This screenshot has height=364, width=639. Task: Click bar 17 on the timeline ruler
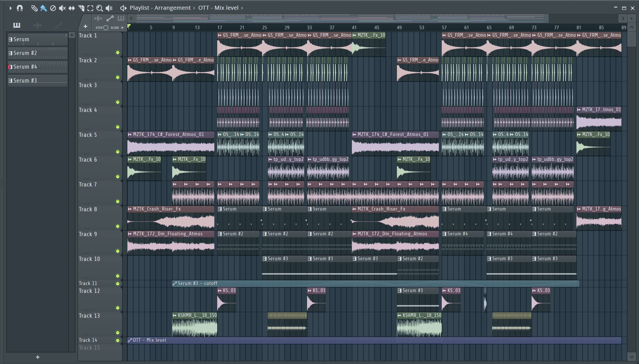pyautogui.click(x=219, y=27)
